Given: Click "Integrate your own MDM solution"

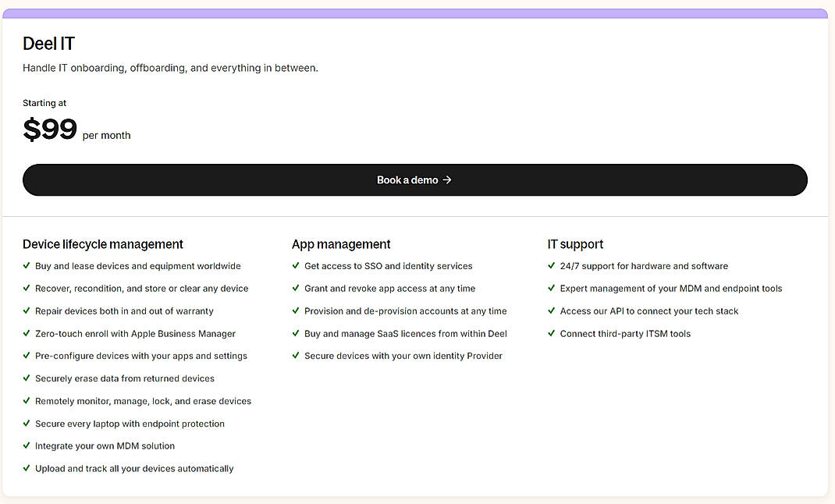Looking at the screenshot, I should click(105, 446).
